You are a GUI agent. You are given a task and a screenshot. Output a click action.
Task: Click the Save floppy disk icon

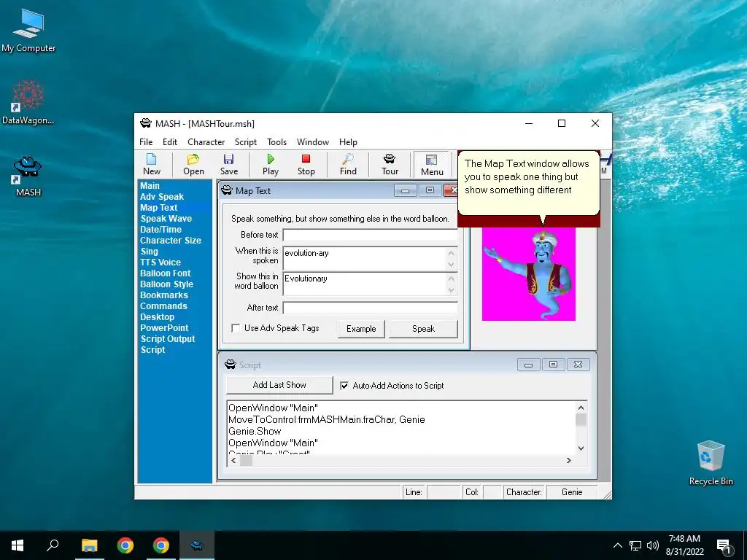[228, 164]
